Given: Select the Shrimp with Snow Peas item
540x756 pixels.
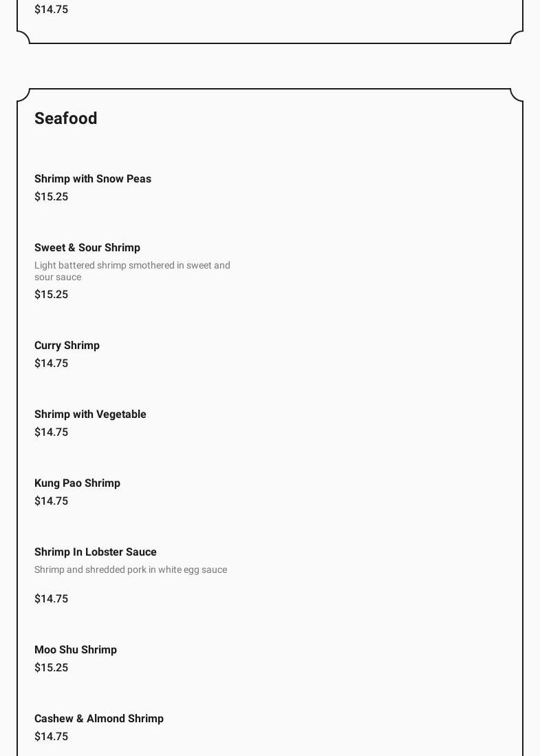Looking at the screenshot, I should [x=93, y=179].
